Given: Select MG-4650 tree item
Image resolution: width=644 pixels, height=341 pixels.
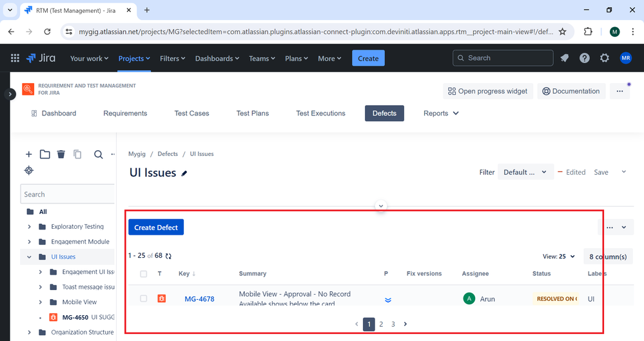Looking at the screenshot, I should point(82,317).
